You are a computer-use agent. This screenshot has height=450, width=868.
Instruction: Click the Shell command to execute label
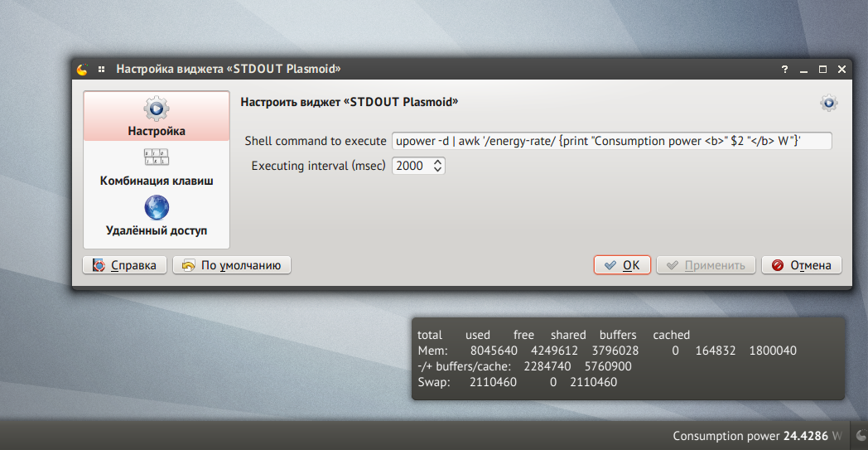(x=316, y=141)
